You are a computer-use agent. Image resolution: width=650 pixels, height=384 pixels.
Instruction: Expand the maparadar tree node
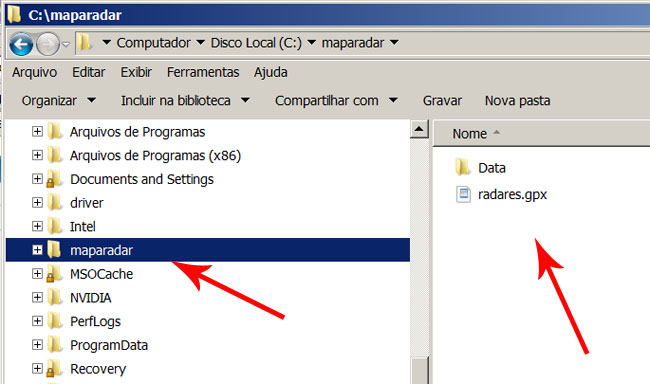[x=37, y=250]
